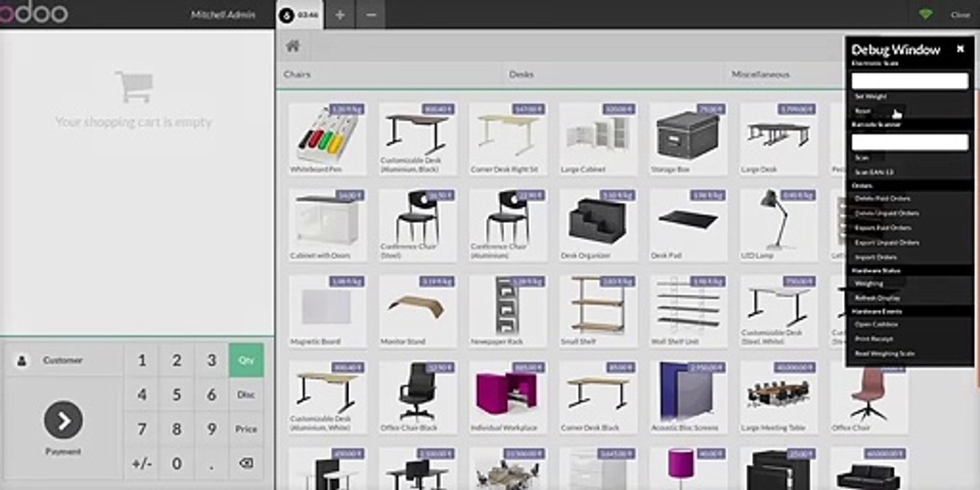
Task: Add Cabinet with Doors product
Action: 327,225
